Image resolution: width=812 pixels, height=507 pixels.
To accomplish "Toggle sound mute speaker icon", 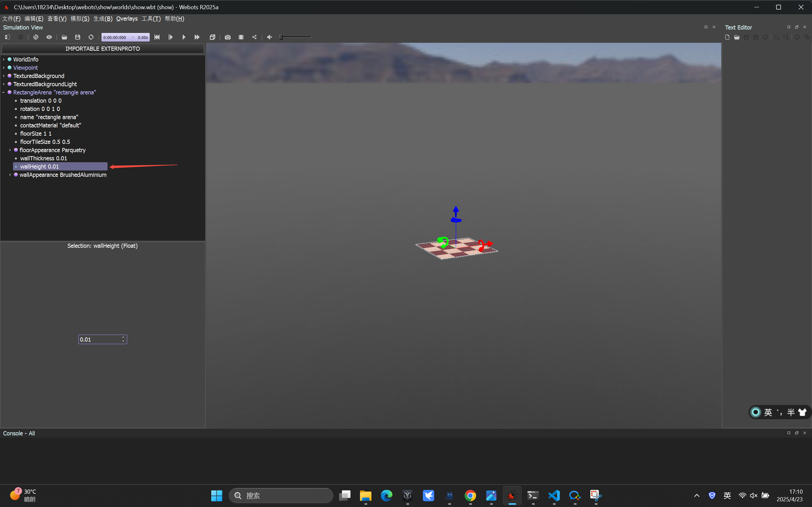I will click(269, 37).
